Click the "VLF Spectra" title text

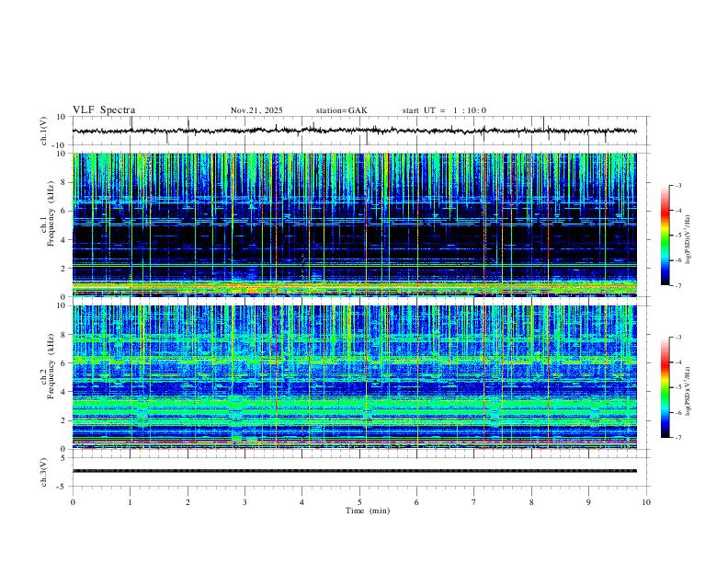[104, 110]
